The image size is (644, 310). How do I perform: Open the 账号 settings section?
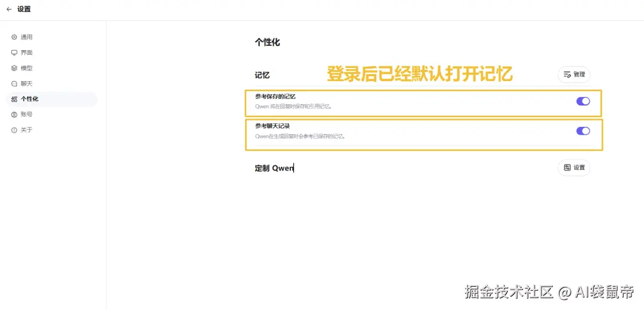tap(52, 114)
